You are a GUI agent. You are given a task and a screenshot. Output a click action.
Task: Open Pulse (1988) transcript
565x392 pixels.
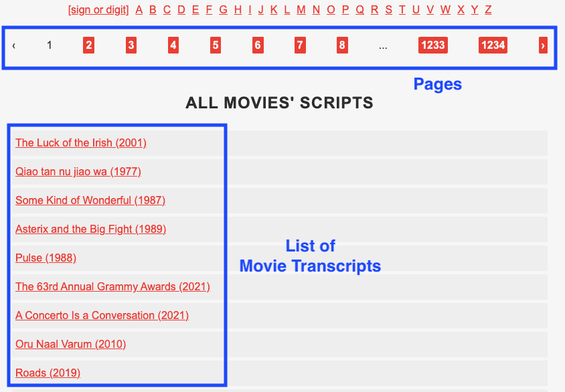point(45,258)
